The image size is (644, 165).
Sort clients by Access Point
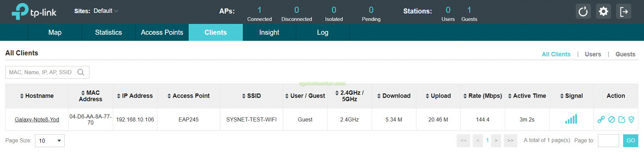tap(188, 96)
